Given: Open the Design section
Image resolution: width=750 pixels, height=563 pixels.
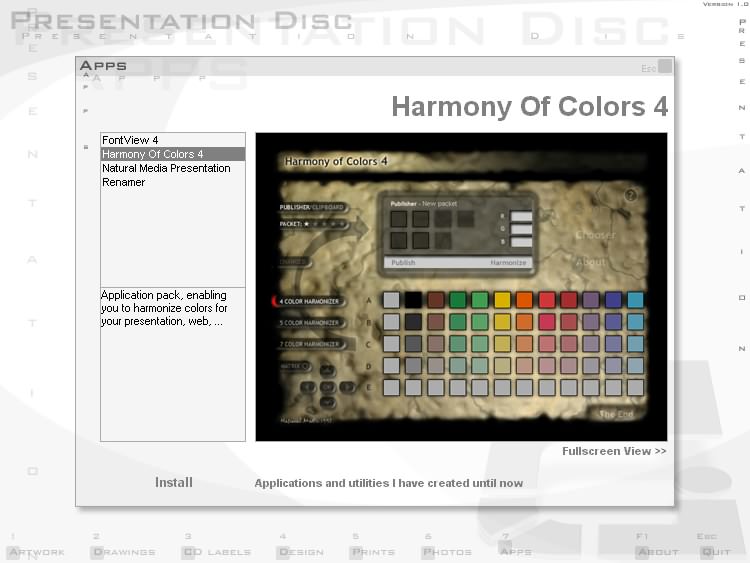Looking at the screenshot, I should click(x=301, y=552).
